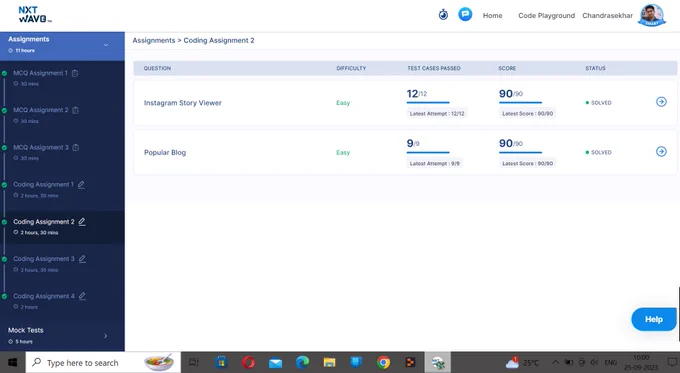Open MCQ Assignment 3 in sidebar
This screenshot has height=373, width=680.
[x=40, y=147]
